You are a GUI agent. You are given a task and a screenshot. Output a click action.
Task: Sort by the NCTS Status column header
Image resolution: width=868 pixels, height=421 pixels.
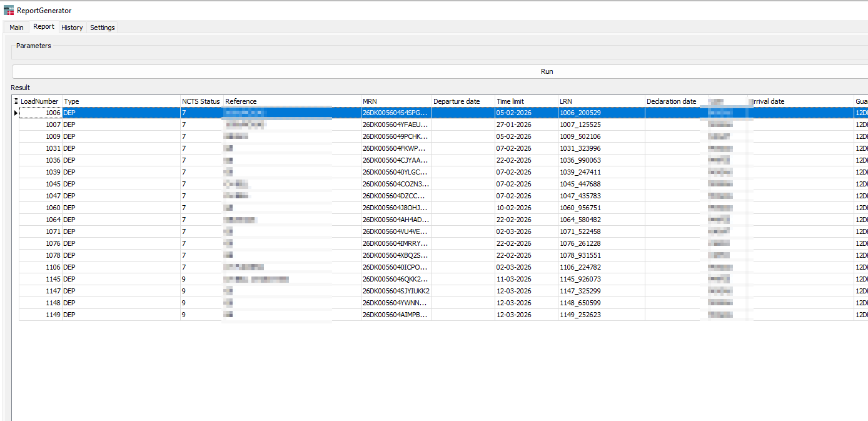click(201, 101)
